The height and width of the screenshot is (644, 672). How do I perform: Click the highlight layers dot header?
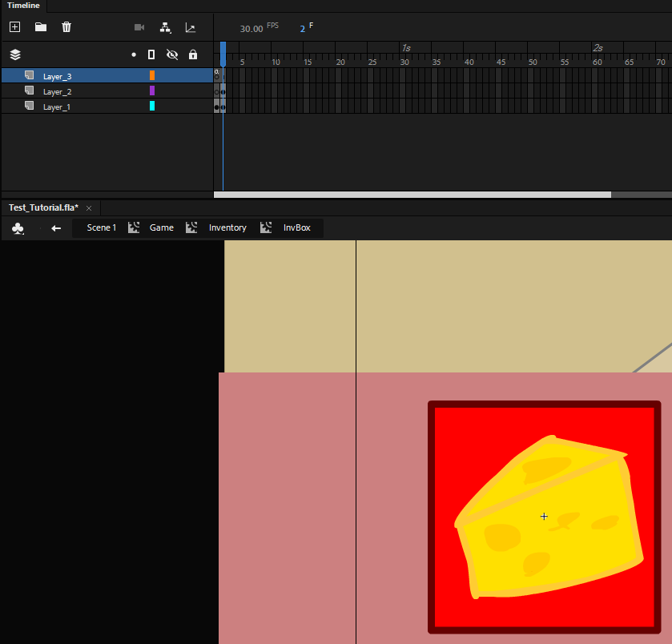(x=134, y=54)
